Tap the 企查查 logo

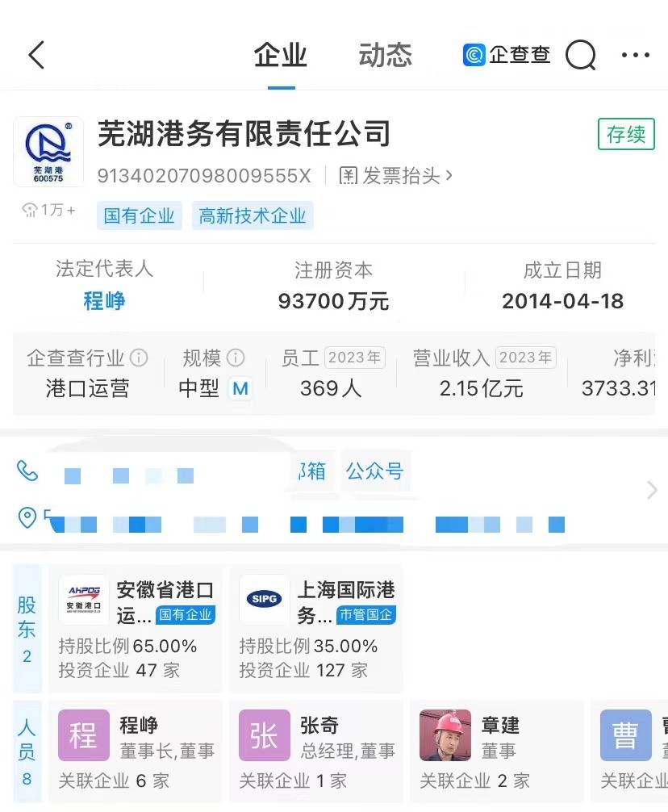pyautogui.click(x=507, y=55)
